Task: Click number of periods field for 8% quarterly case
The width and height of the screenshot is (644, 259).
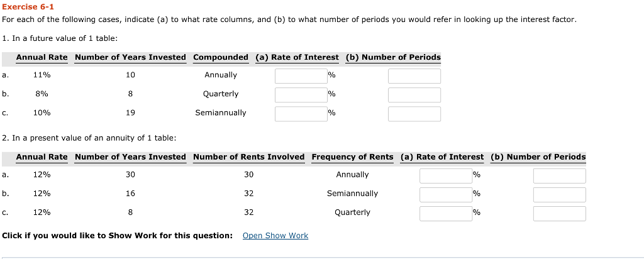Action: click(x=414, y=95)
